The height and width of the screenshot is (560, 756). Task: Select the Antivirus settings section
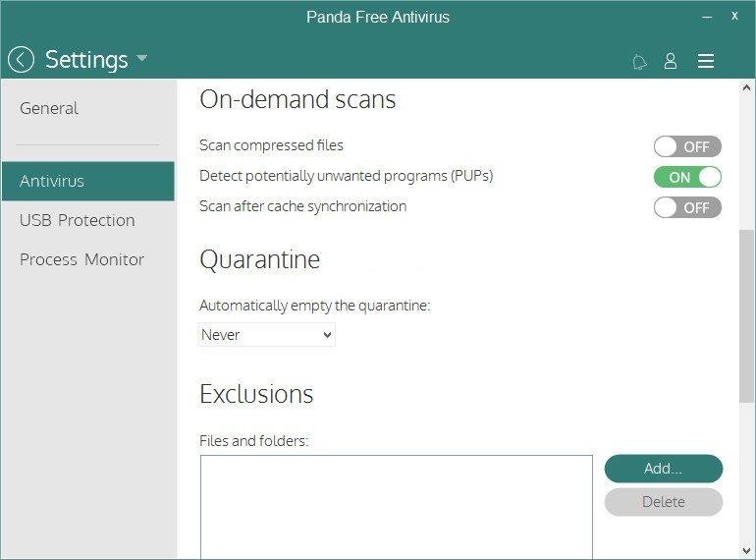coord(88,182)
